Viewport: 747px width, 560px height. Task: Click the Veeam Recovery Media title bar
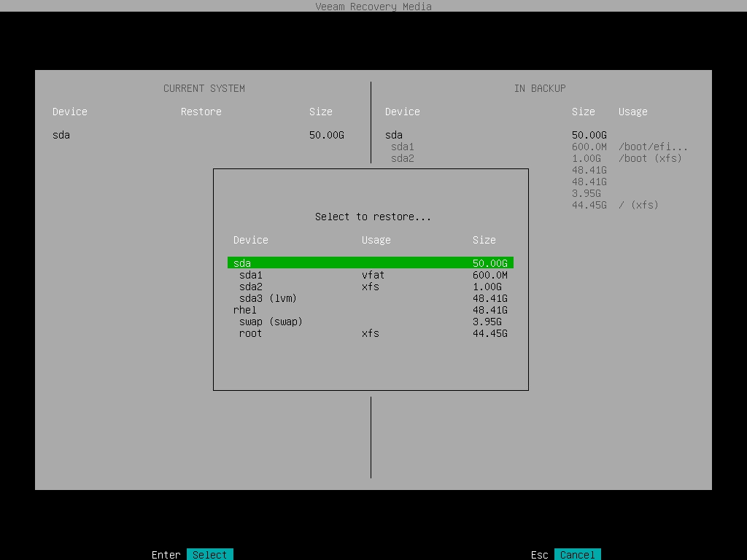[373, 7]
